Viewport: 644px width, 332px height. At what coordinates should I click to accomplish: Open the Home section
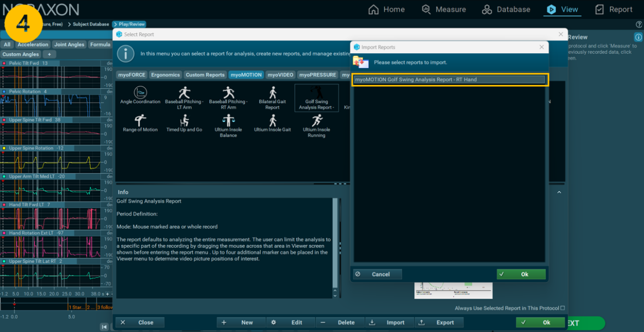(386, 9)
